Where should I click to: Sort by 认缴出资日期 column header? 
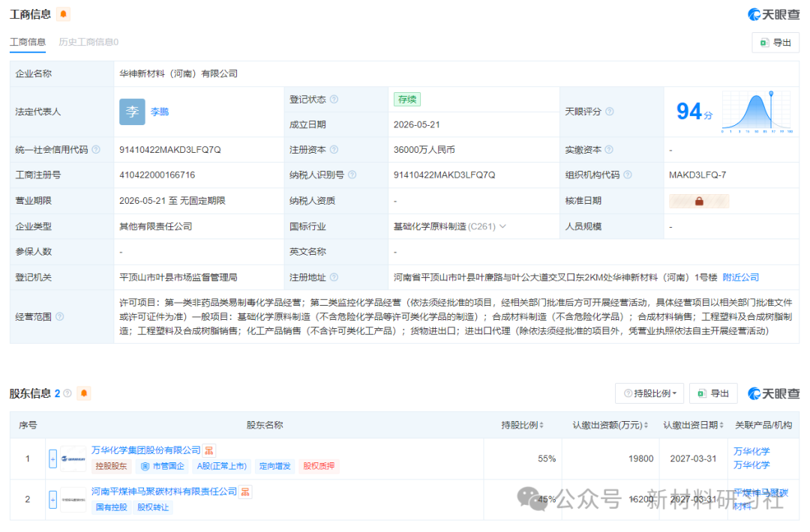(x=693, y=425)
